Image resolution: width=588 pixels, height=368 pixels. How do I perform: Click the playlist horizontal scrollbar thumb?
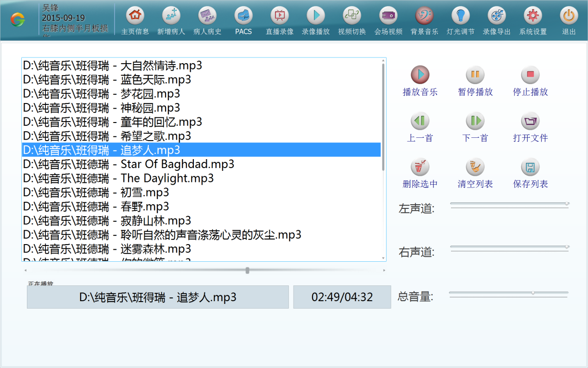[x=248, y=270]
